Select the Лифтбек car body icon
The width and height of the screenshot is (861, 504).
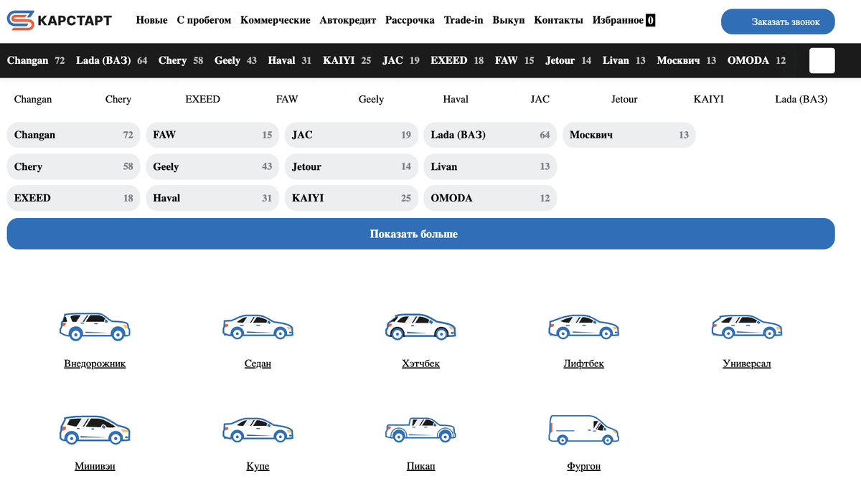click(583, 326)
